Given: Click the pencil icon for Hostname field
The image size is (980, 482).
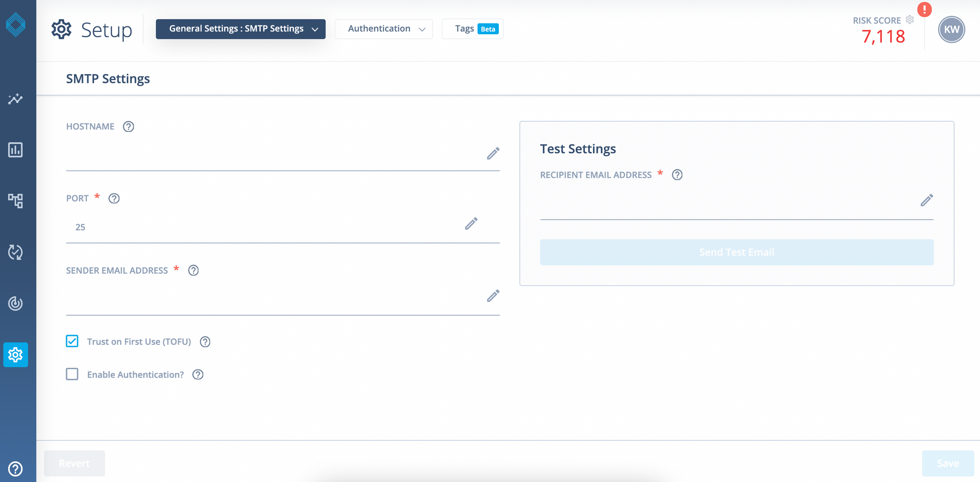Looking at the screenshot, I should point(493,153).
